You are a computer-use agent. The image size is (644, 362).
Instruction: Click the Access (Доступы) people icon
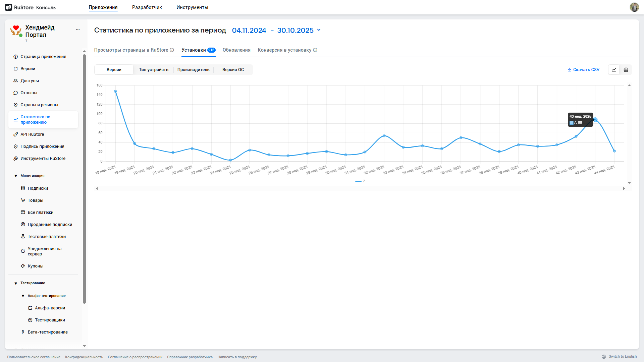tap(15, 81)
